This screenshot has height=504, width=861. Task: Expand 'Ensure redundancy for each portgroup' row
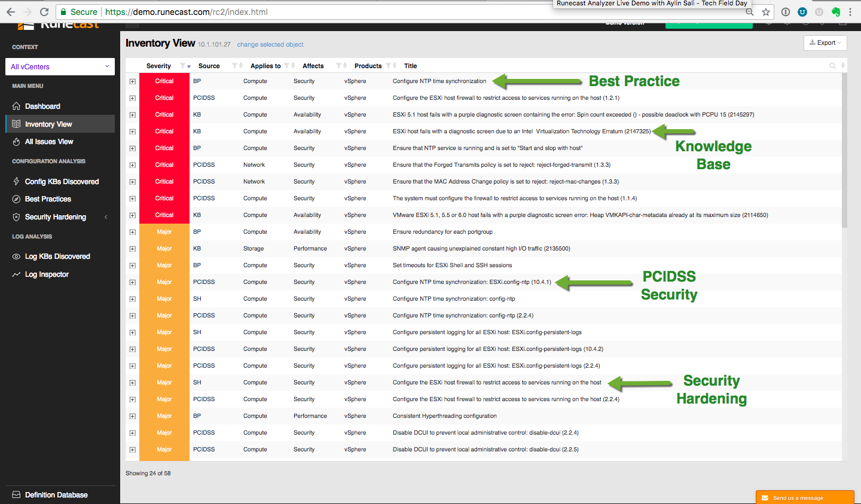[133, 232]
